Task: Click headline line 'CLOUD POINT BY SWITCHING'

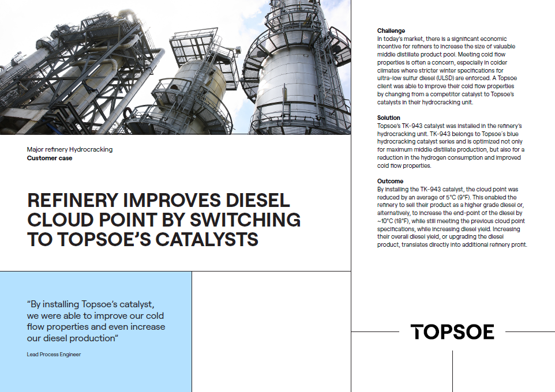Action: tap(164, 220)
